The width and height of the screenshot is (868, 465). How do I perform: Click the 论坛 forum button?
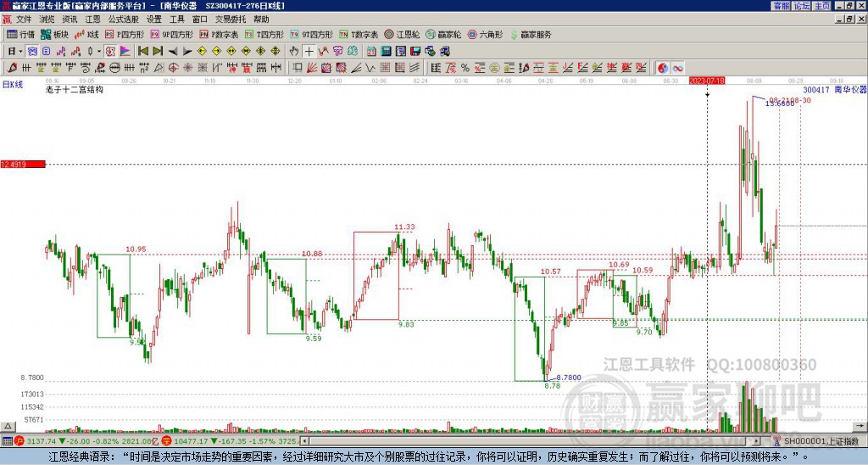(x=802, y=6)
